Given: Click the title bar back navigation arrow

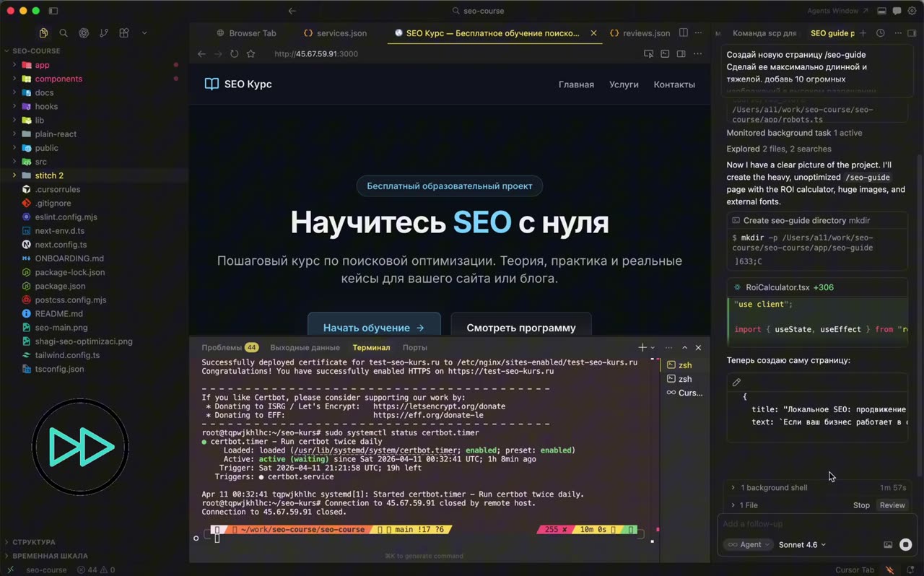Looking at the screenshot, I should [x=292, y=11].
